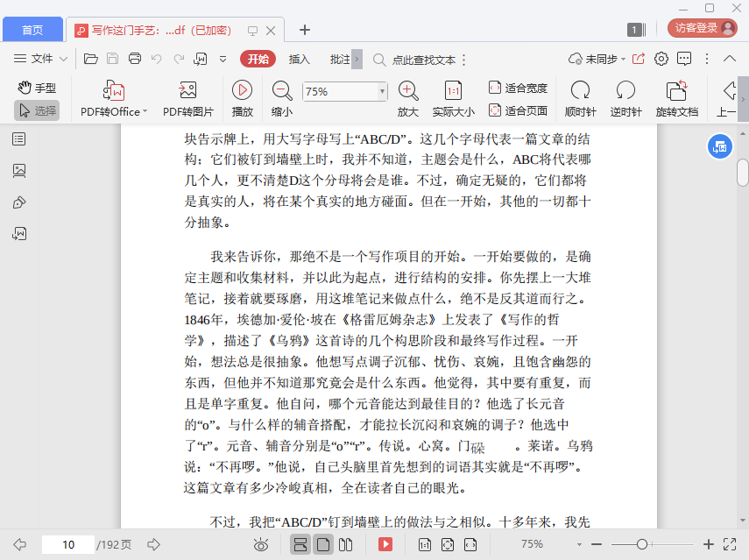
Task: Rotate page counterclockwise (逆时针)
Action: coord(625,98)
